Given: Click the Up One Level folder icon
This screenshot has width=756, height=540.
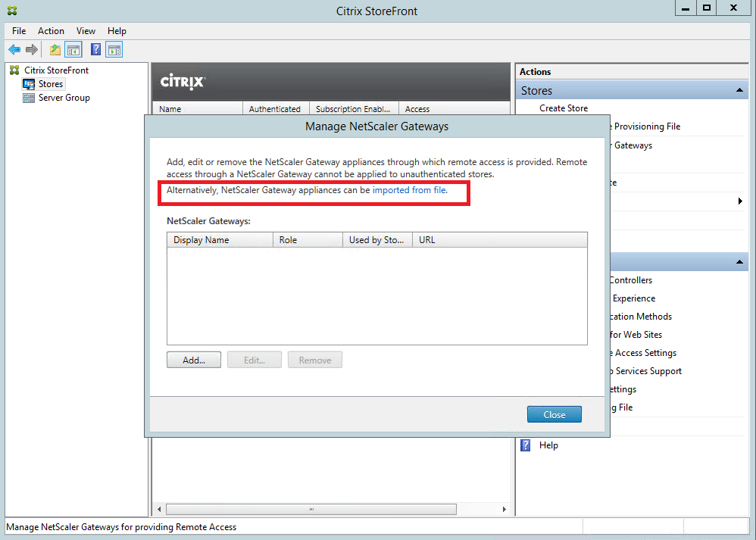Looking at the screenshot, I should (x=55, y=50).
